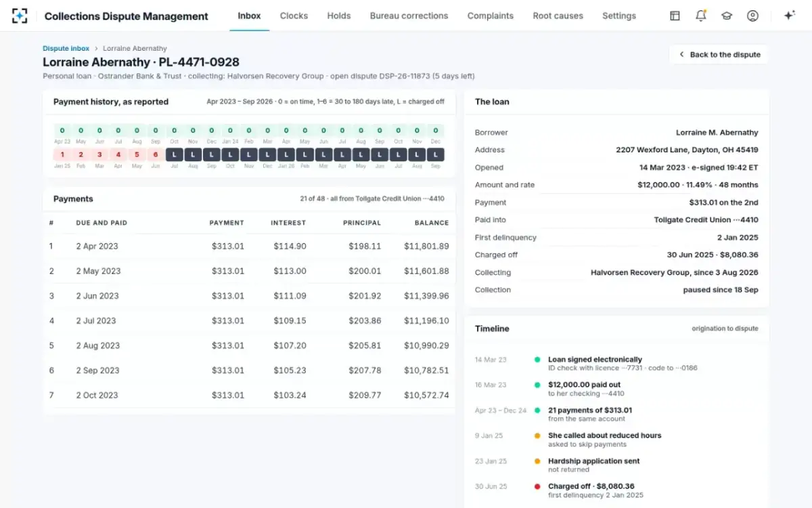The height and width of the screenshot is (508, 812).
Task: Click the orange dot beside She called
Action: pyautogui.click(x=537, y=436)
